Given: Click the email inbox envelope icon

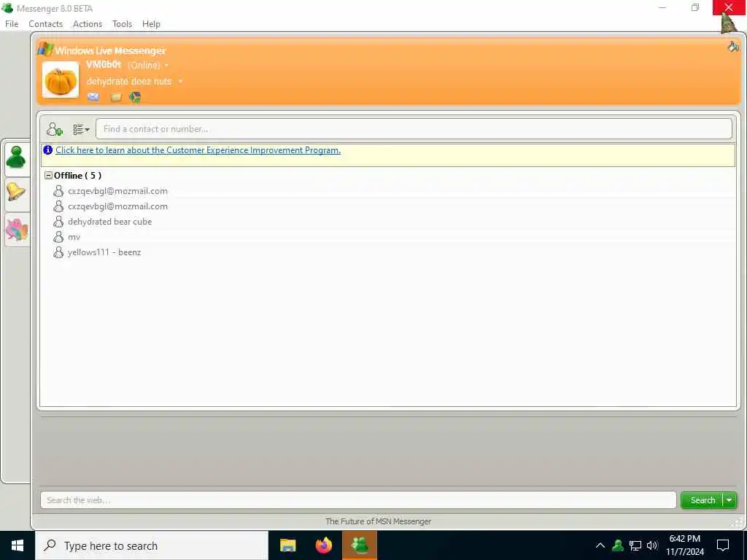Looking at the screenshot, I should (93, 97).
